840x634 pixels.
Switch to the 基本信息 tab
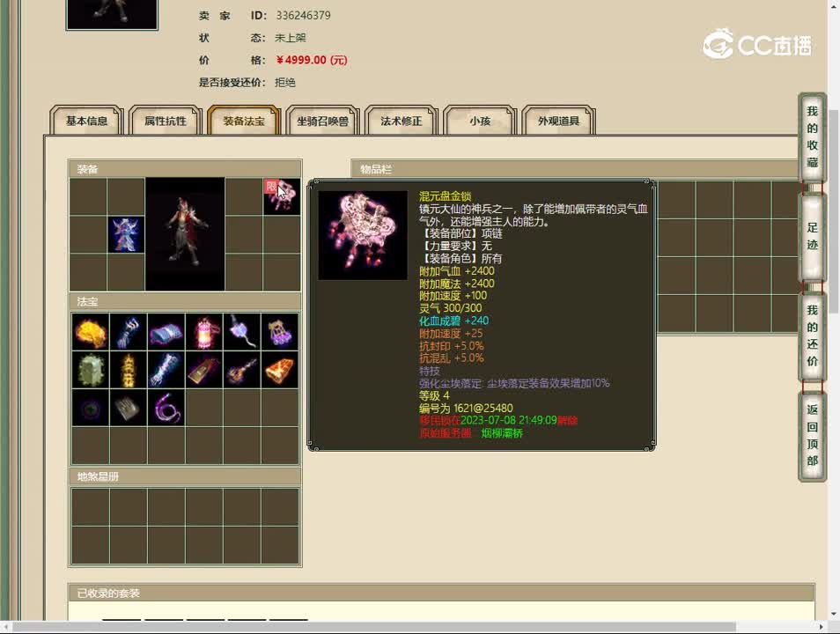[x=85, y=122]
